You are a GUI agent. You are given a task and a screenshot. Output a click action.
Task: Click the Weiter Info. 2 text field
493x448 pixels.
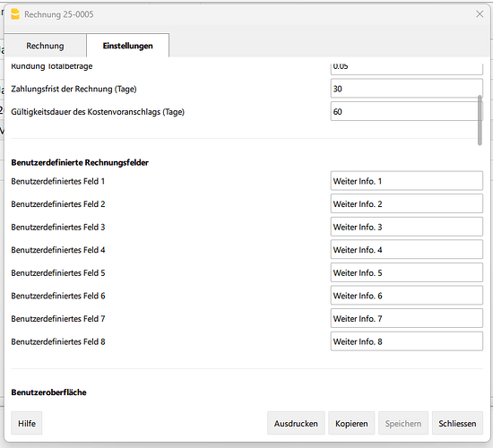click(x=407, y=203)
